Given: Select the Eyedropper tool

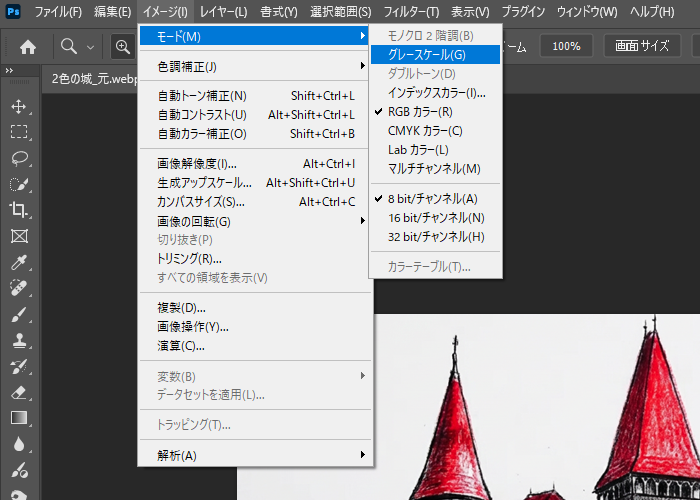Looking at the screenshot, I should [18, 262].
